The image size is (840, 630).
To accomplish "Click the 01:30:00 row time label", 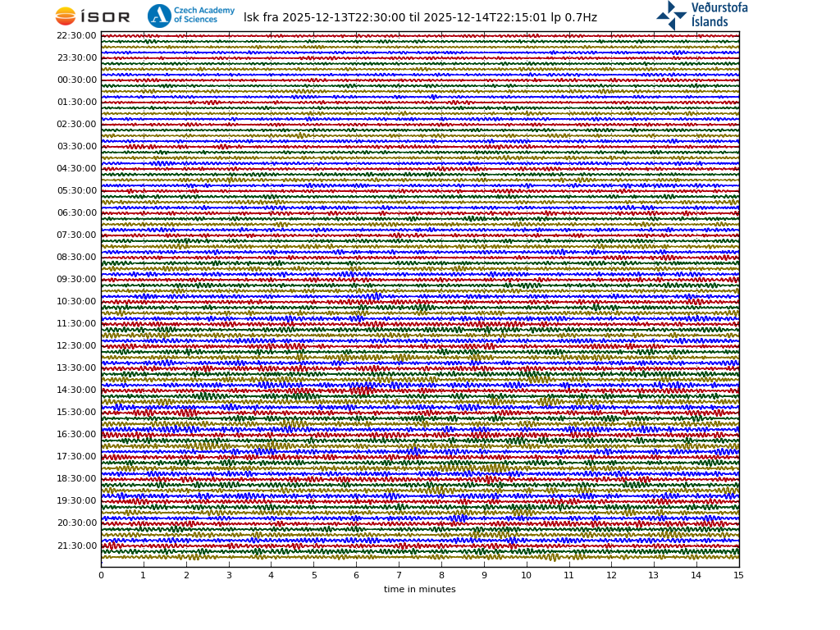I will tap(76, 103).
